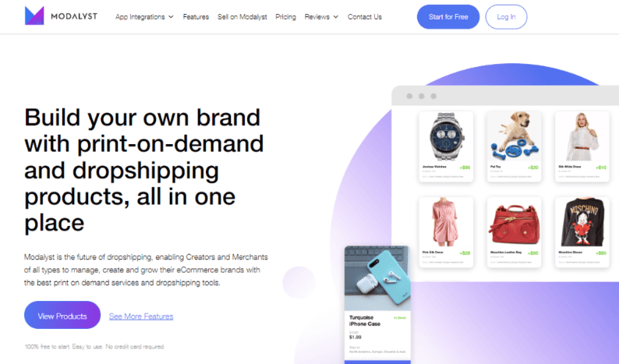Select the pink silk dress card
Viewport: 619px width, 364px height.
pos(446,232)
